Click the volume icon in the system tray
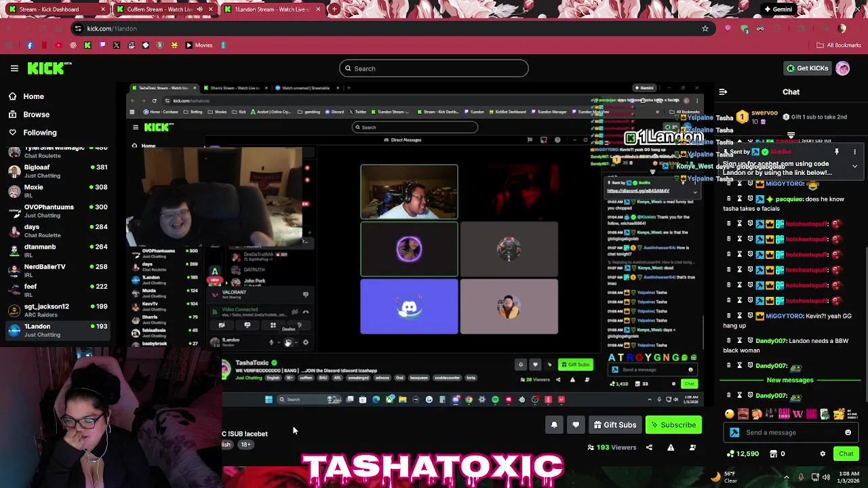This screenshot has width=868, height=488. pos(827,476)
